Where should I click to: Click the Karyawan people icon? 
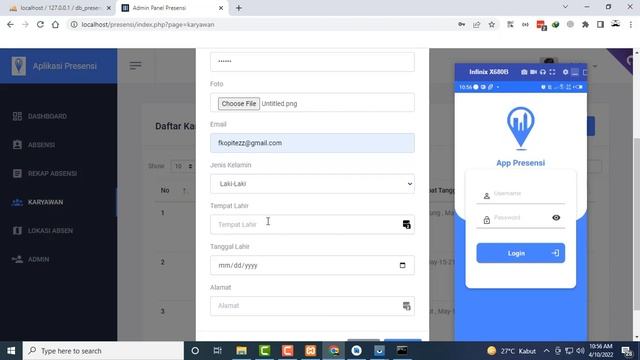click(x=17, y=202)
